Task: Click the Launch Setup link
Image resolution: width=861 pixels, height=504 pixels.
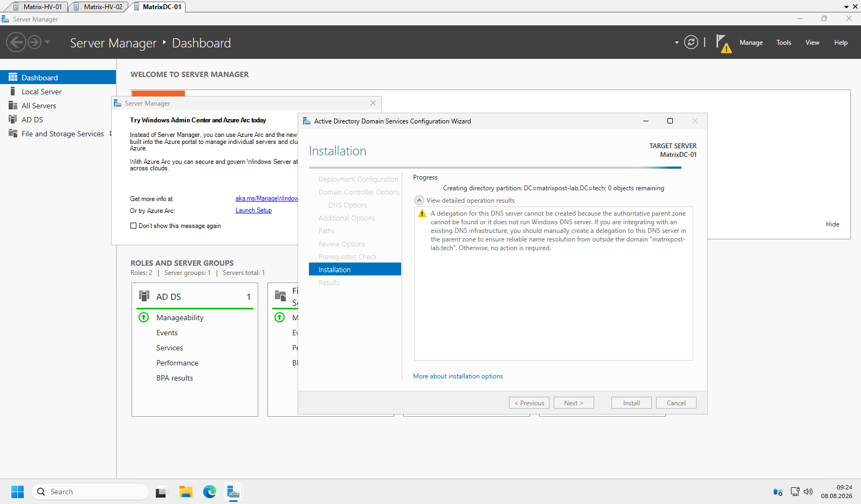Action: coord(253,210)
